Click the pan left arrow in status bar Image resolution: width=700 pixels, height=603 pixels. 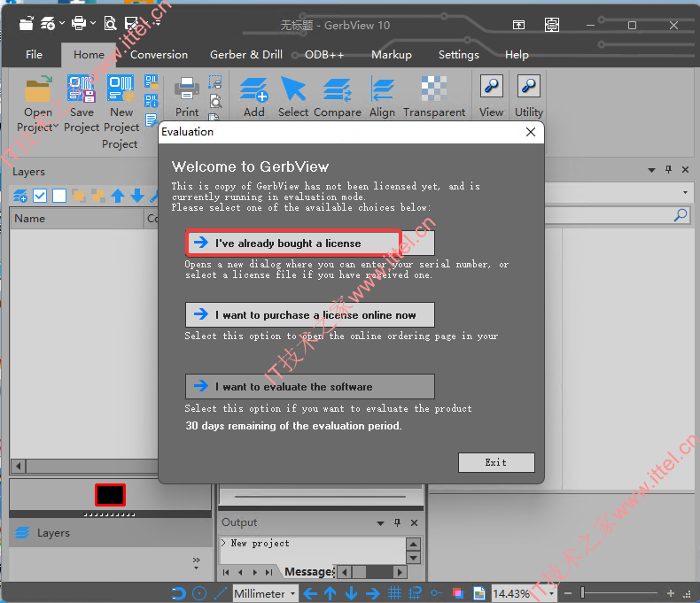coord(310,593)
